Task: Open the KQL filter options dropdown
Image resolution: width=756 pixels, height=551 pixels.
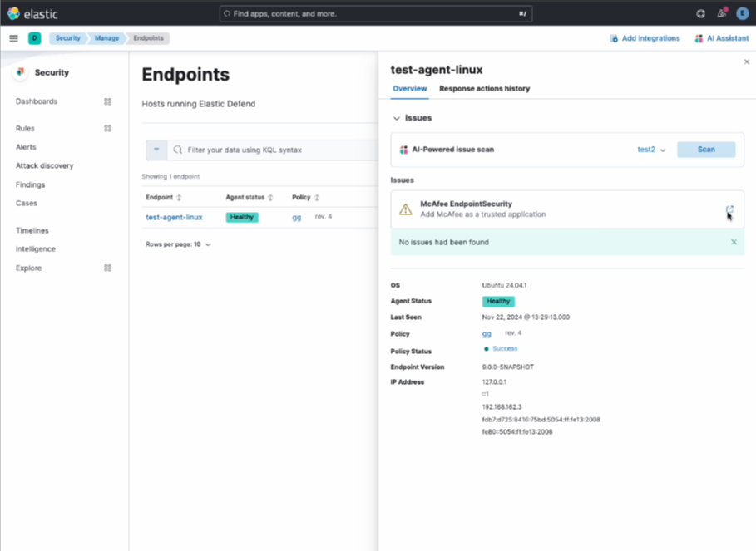Action: point(156,150)
